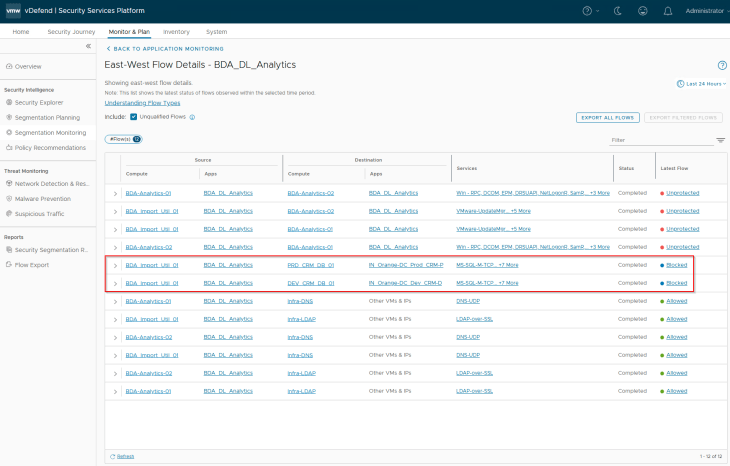Go to the Security Journey tab
730x466 pixels.
click(72, 32)
